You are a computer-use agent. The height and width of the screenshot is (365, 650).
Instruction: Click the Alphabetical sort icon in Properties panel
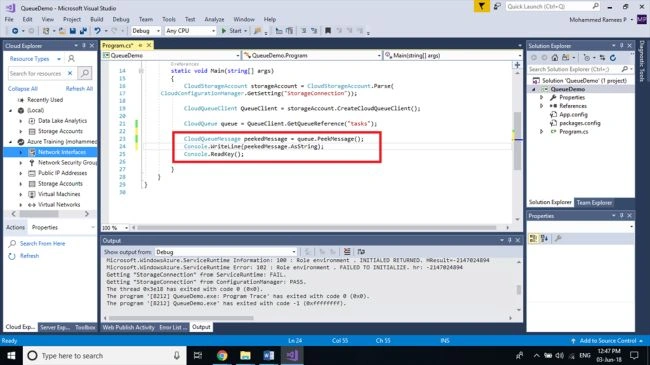tap(544, 238)
